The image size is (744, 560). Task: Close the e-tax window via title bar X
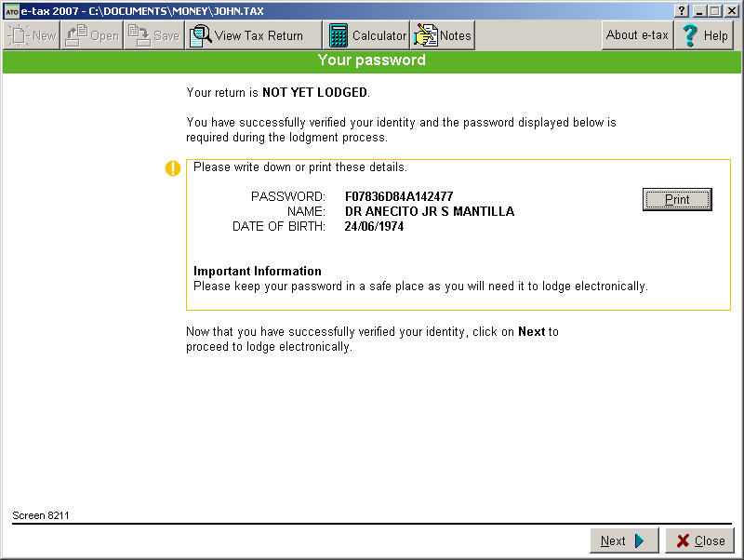coord(732,11)
